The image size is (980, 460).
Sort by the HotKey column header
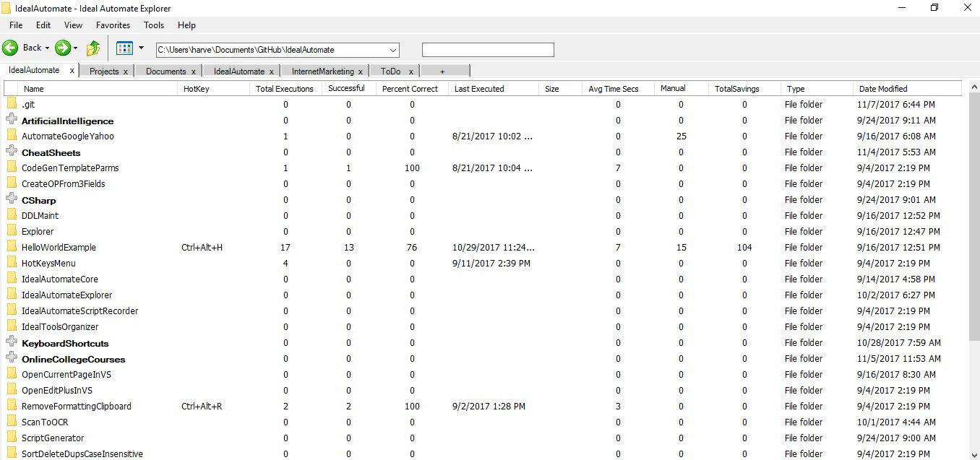point(215,89)
